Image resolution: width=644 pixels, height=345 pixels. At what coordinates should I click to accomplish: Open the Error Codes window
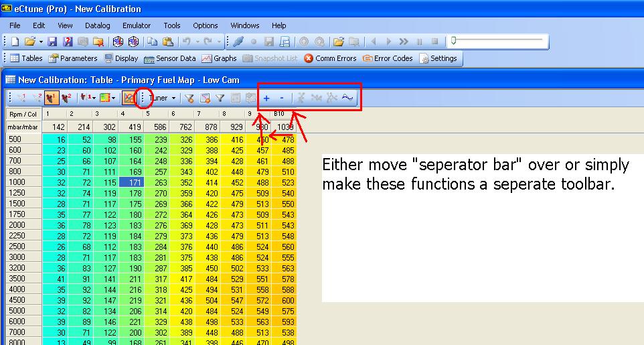tap(388, 58)
